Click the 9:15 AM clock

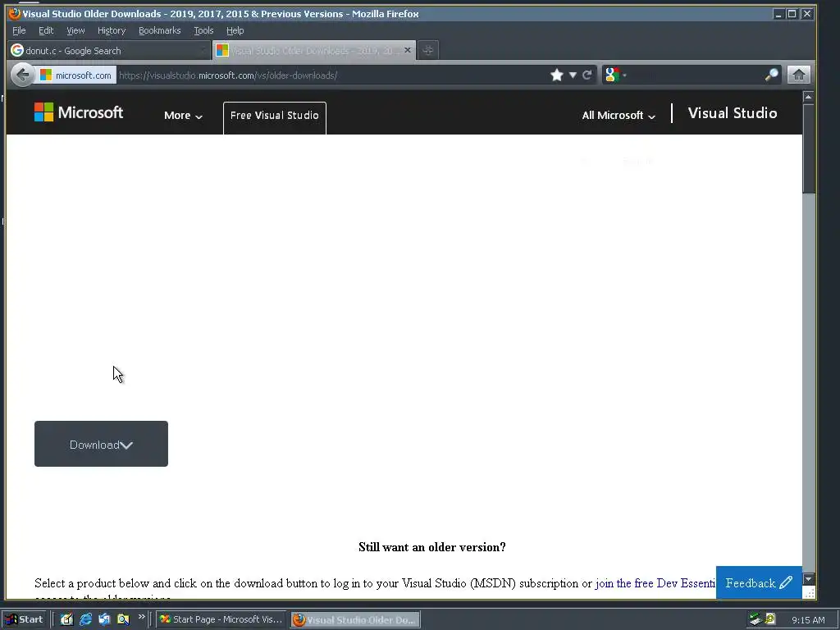pos(808,620)
